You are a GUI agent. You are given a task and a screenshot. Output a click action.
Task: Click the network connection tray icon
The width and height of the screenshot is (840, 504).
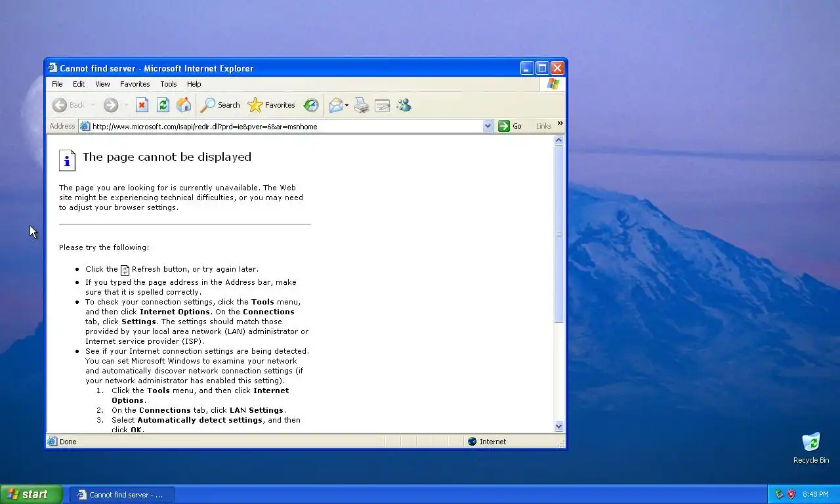(779, 494)
